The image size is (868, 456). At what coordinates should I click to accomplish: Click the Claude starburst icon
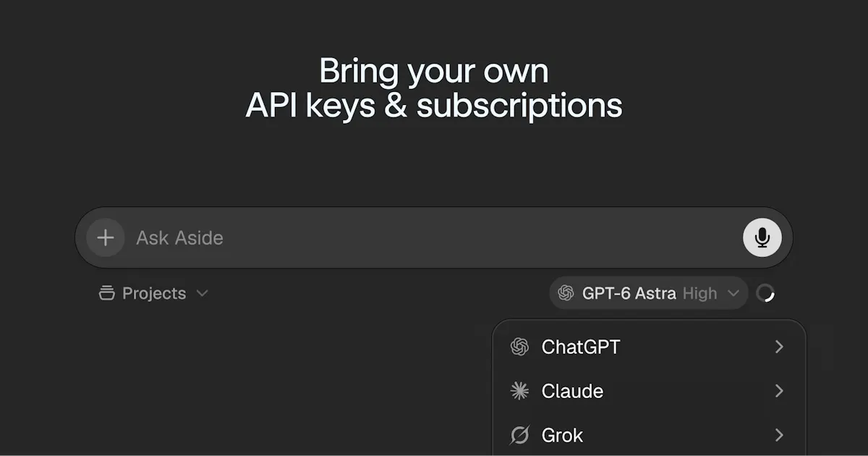coord(519,391)
